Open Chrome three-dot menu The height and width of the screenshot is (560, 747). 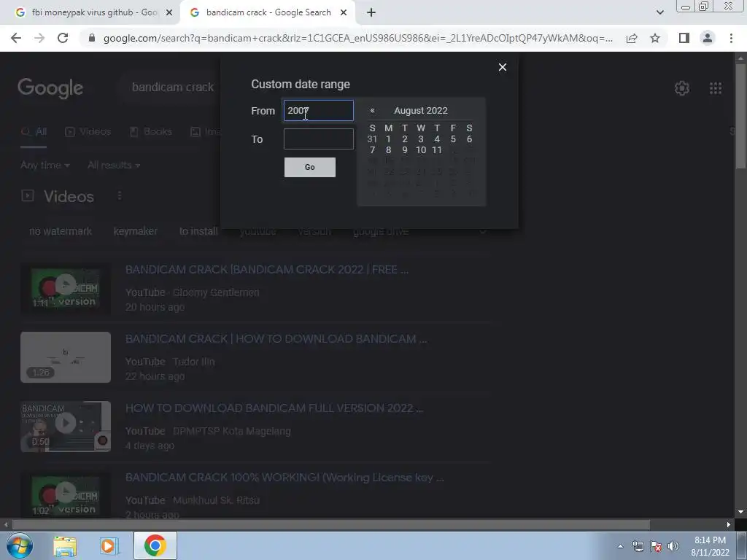click(731, 38)
